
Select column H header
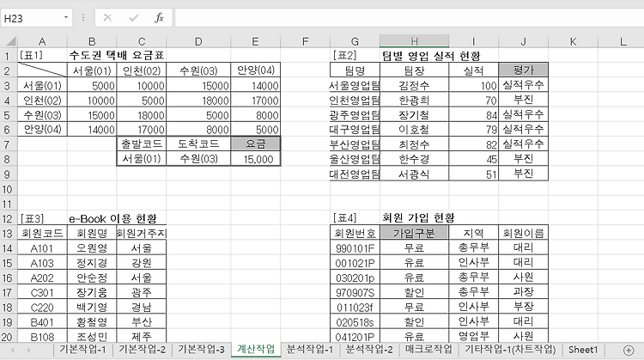click(414, 41)
